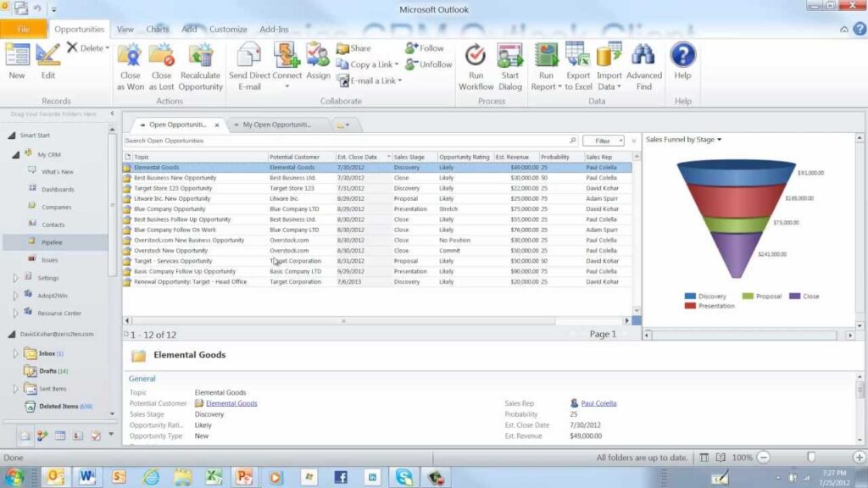The width and height of the screenshot is (868, 488).
Task: Switch to the Charts ribbon tab
Action: pos(157,30)
